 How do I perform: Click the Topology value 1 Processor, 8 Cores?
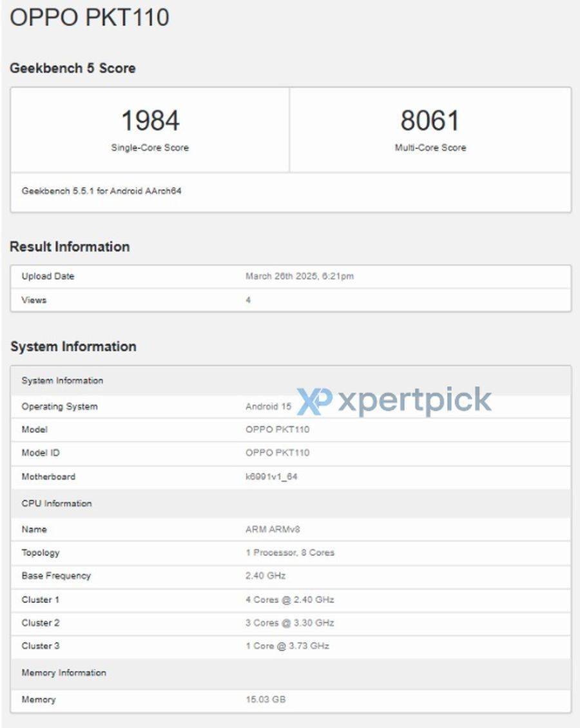pos(290,553)
